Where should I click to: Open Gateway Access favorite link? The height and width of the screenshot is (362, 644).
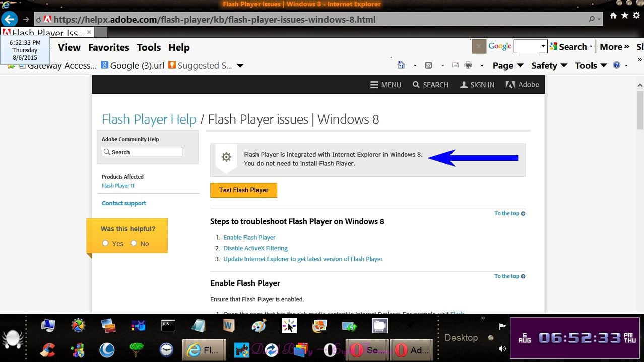(57, 66)
